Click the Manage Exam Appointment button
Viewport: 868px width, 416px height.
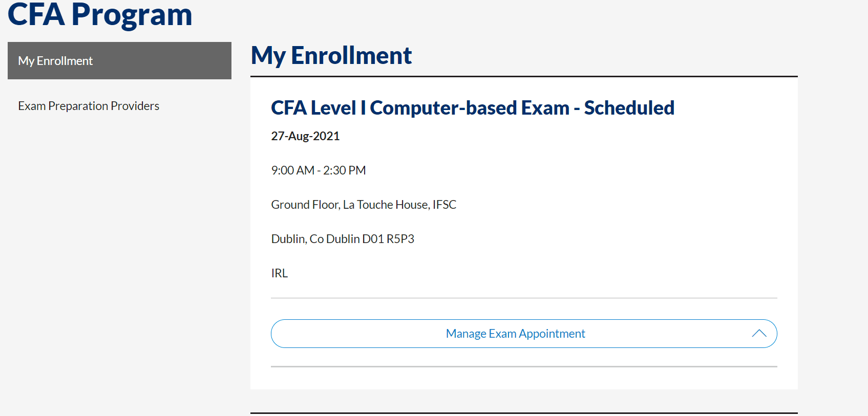515,334
